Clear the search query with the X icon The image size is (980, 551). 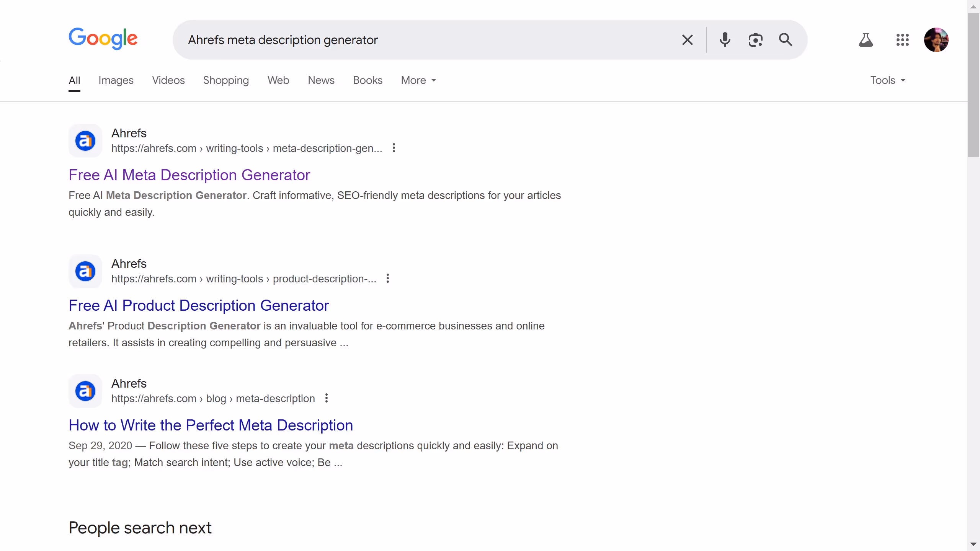pos(687,40)
